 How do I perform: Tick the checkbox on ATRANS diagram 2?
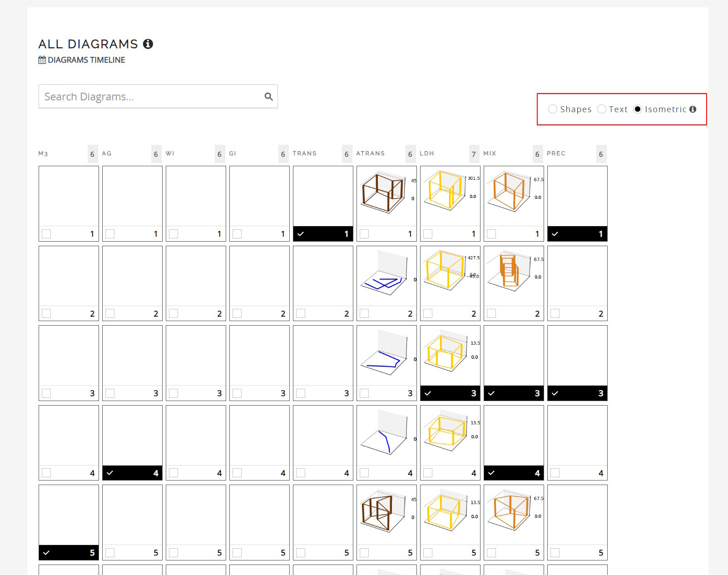coord(364,313)
